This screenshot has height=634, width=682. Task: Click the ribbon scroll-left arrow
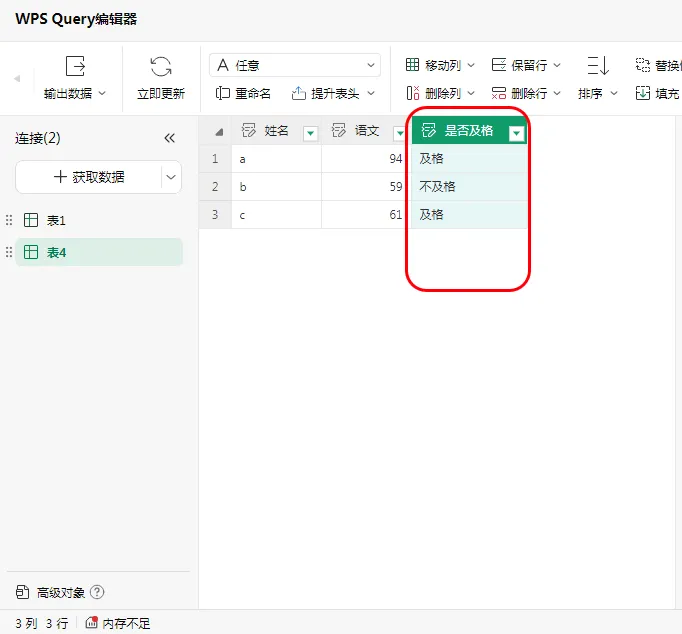(x=17, y=79)
